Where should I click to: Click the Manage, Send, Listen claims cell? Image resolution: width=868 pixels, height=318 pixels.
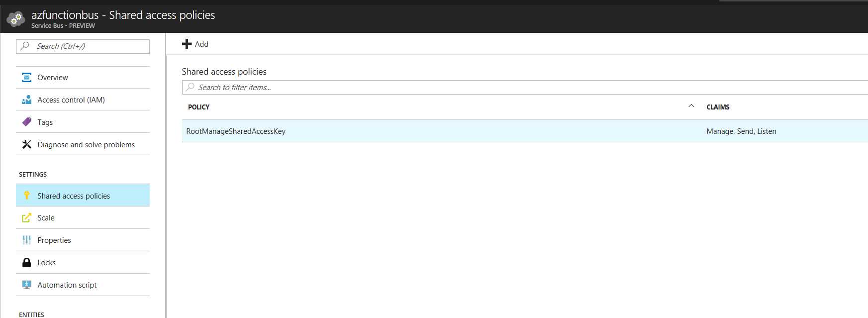[741, 131]
